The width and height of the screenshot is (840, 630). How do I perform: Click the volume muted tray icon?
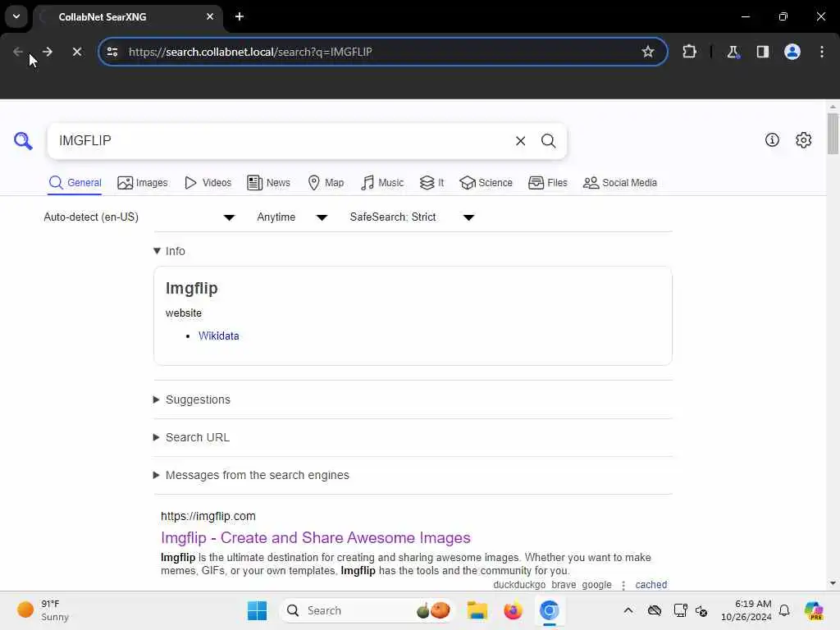click(701, 610)
